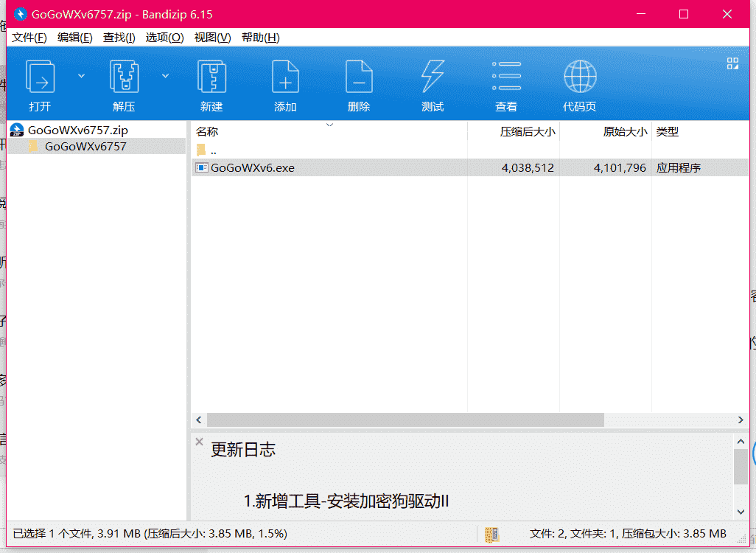The width and height of the screenshot is (756, 553).
Task: Open the Edit (编辑) menu
Action: pyautogui.click(x=74, y=38)
